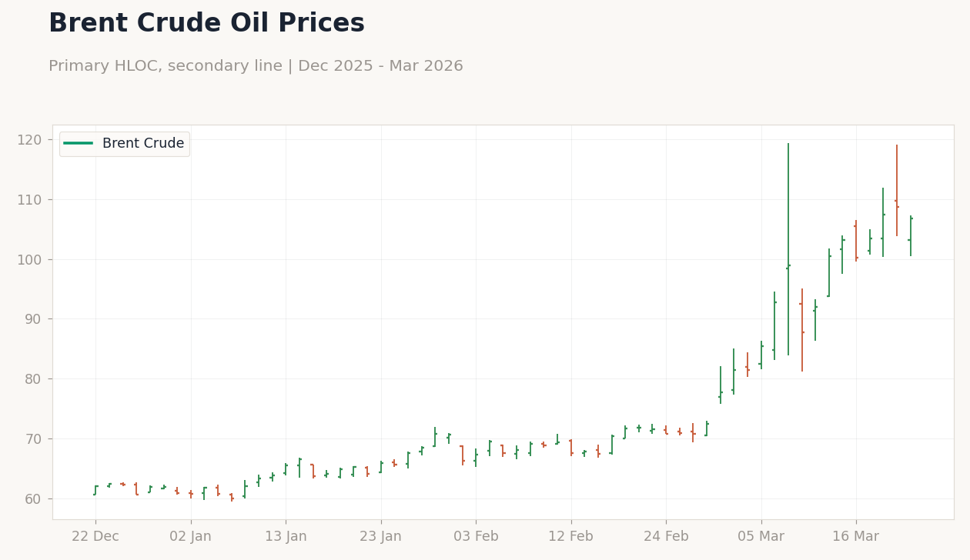Click the 23 Jan x-axis label
Viewport: 970px width, 560px height.
click(380, 537)
